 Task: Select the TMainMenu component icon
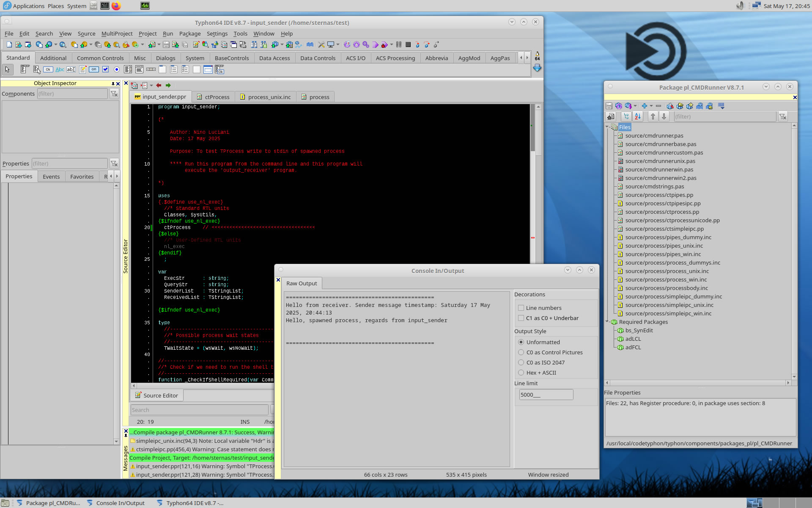(25, 69)
